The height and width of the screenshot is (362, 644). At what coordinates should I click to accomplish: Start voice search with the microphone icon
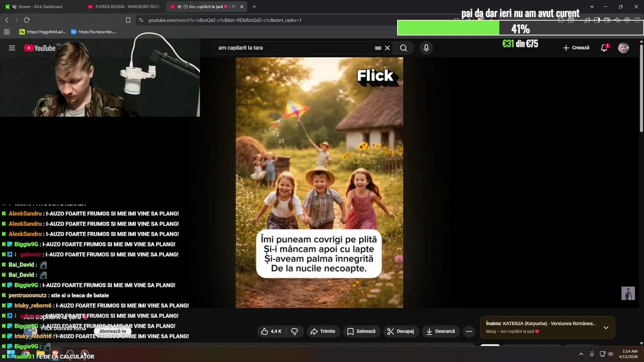coord(426,48)
